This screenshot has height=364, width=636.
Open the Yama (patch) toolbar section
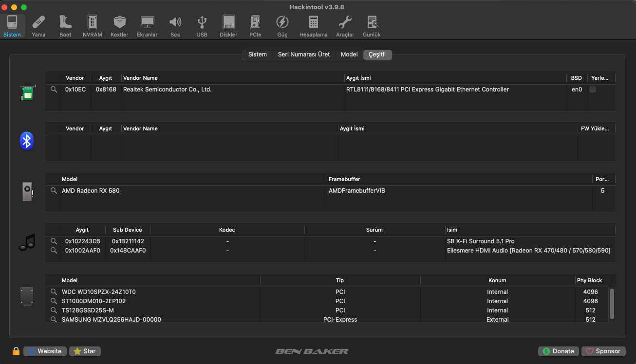click(x=38, y=26)
